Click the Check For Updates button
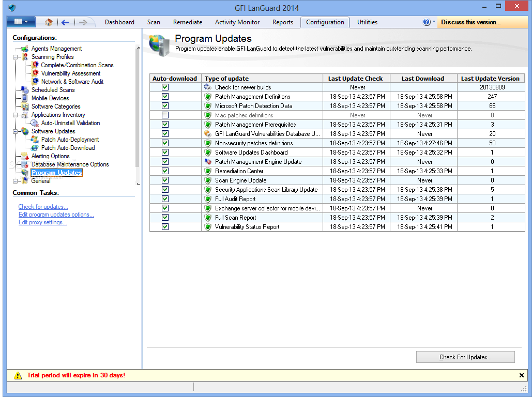Image resolution: width=532 pixels, height=397 pixels. tap(465, 357)
